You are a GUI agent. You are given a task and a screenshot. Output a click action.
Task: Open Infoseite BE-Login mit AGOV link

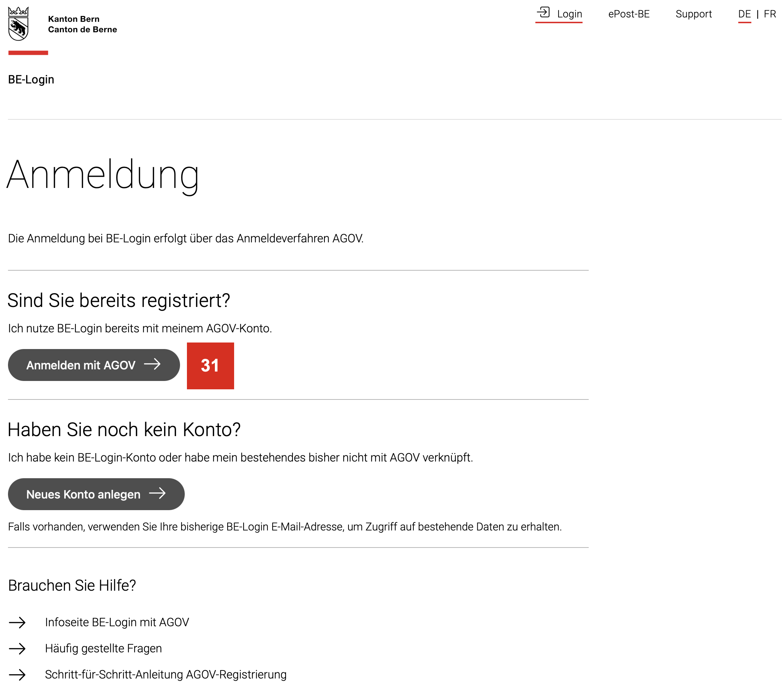point(117,622)
